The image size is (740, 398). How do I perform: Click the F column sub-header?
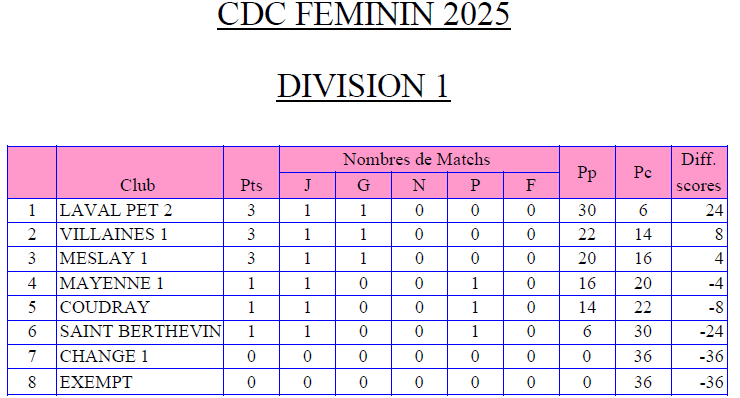531,185
